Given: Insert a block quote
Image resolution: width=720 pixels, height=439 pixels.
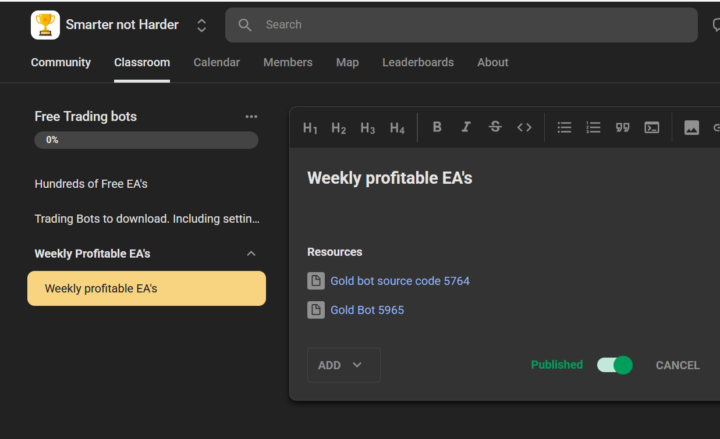Looking at the screenshot, I should (x=623, y=127).
